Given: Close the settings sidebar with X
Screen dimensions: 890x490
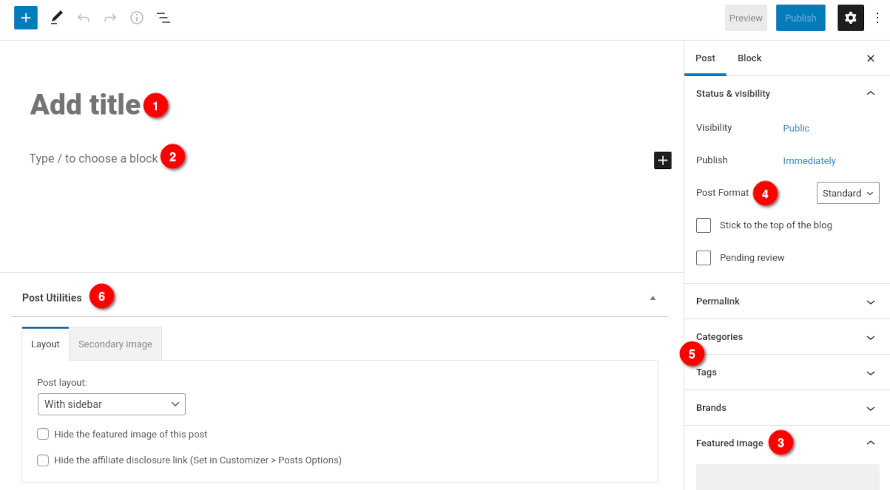Looking at the screenshot, I should [871, 58].
